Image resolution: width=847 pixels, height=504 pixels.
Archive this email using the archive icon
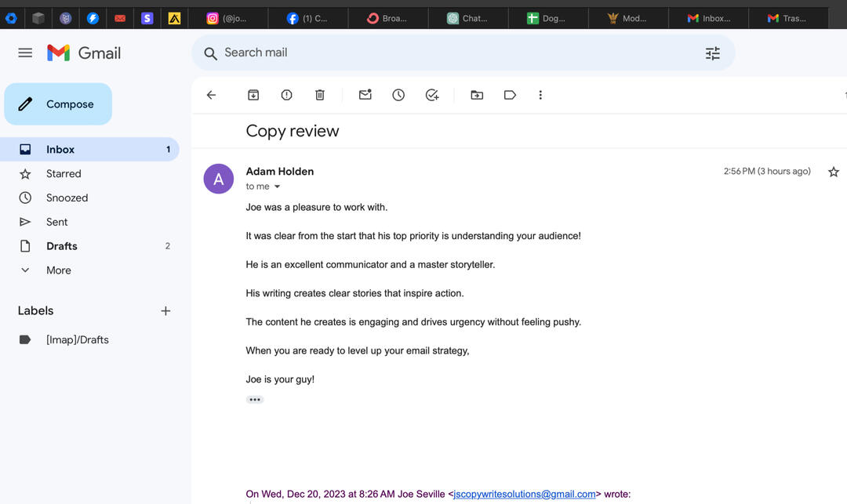253,95
